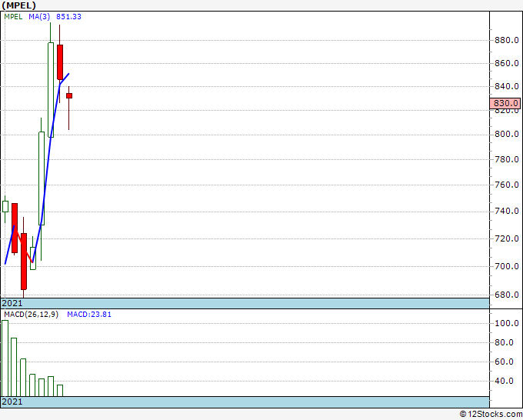Click the MACD:23.81 value label
The height and width of the screenshot is (420, 523).
[x=89, y=315]
